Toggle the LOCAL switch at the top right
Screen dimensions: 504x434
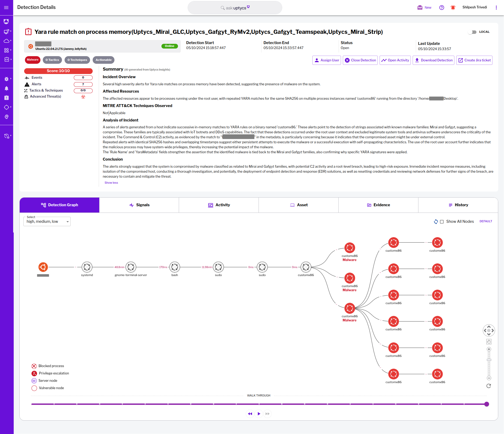[473, 32]
